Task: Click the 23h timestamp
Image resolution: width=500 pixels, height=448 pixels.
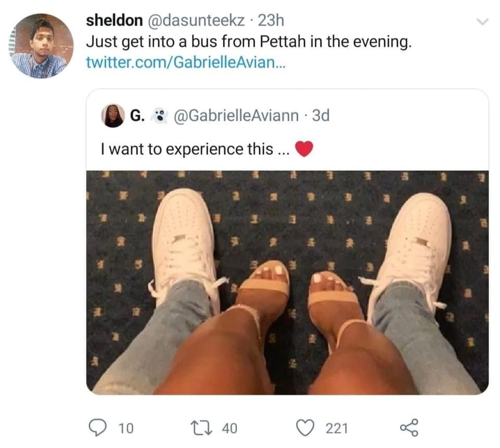Action: 271,21
